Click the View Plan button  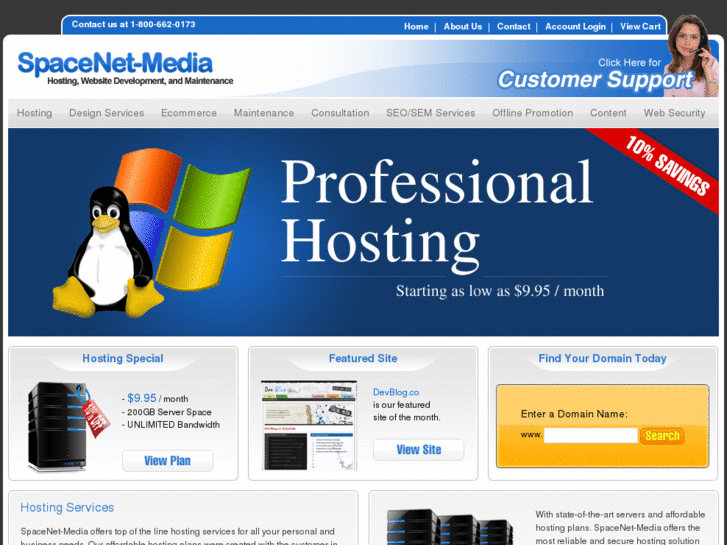pos(167,461)
